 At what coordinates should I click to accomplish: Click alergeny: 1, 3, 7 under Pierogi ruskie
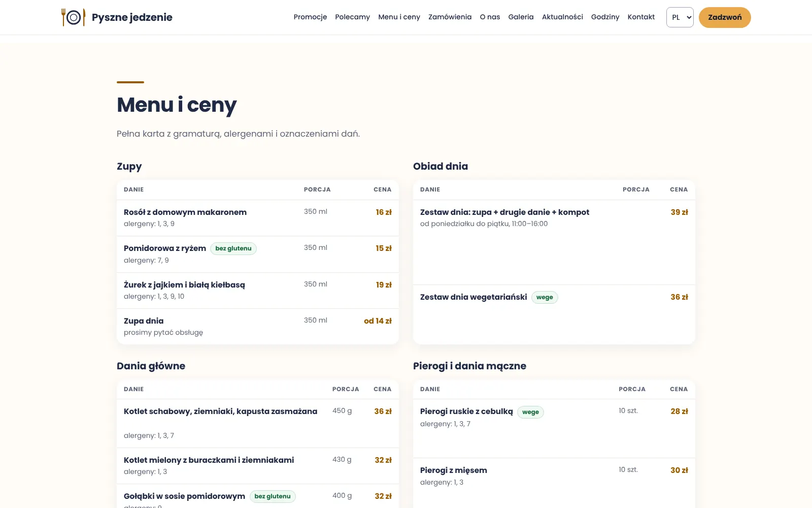[x=445, y=424]
